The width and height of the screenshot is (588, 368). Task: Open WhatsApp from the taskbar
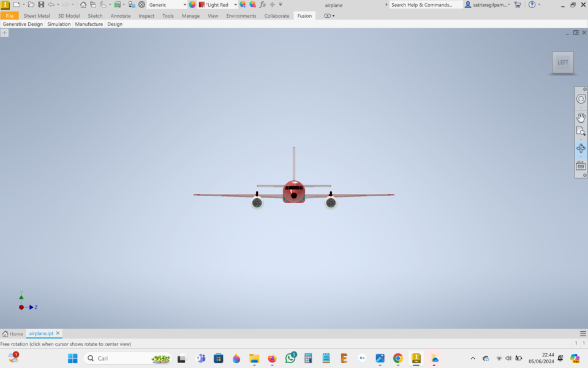[x=289, y=358]
